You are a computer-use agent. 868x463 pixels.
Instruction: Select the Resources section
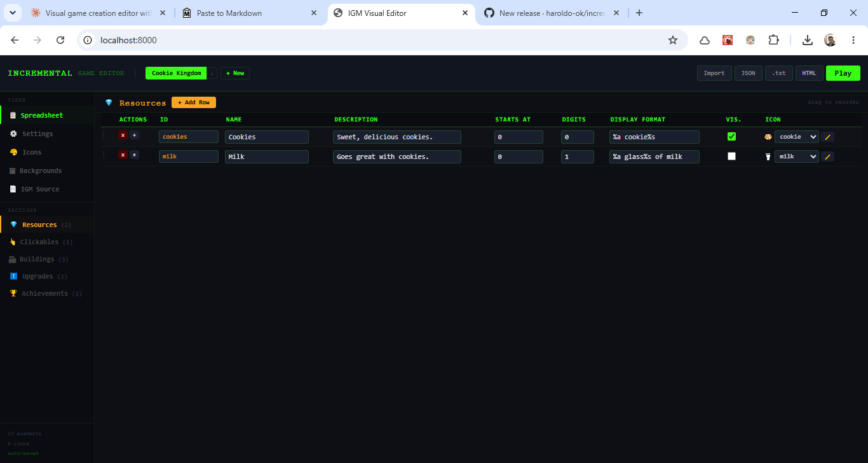click(47, 225)
